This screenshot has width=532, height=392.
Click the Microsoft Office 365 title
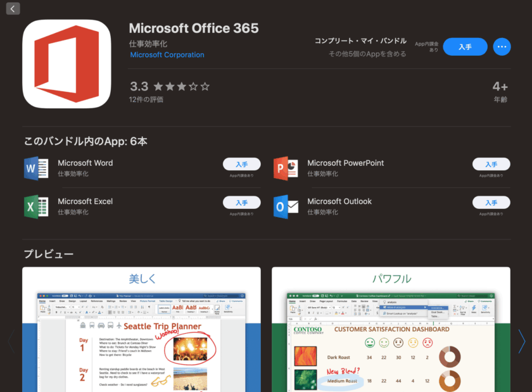pos(194,28)
